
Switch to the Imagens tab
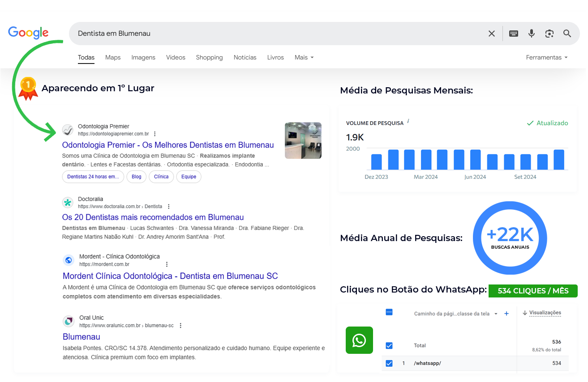[x=143, y=57]
